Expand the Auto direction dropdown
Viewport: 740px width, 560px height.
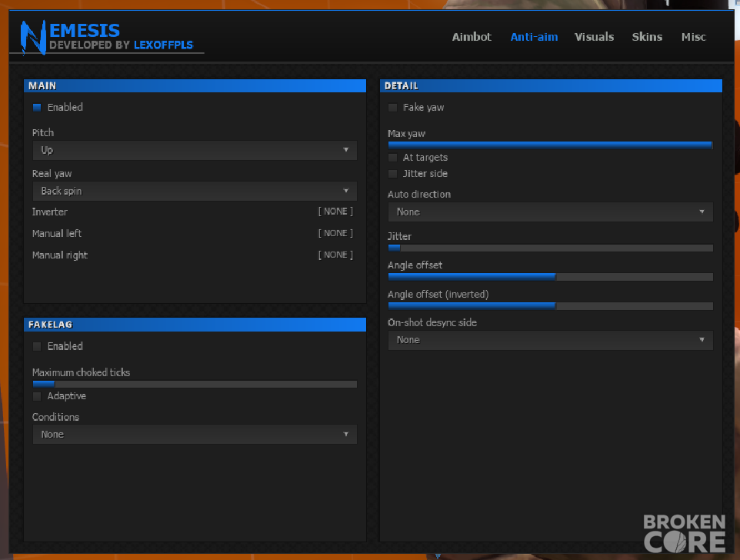[550, 212]
